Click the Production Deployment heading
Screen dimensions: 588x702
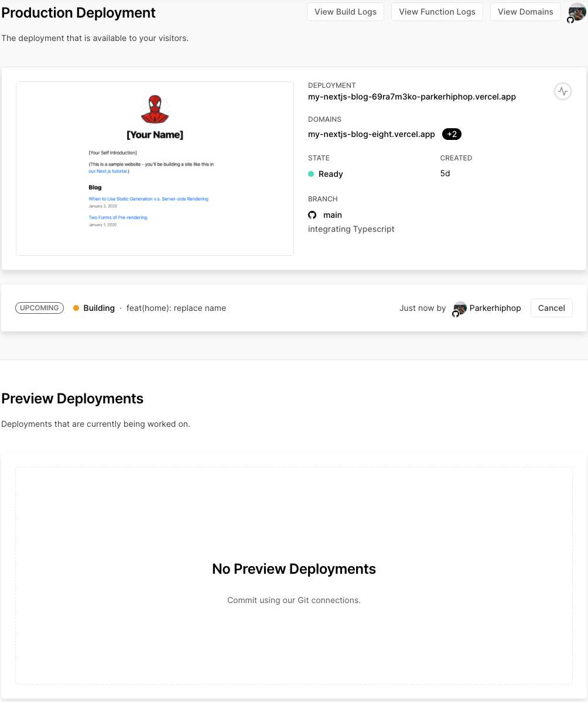(x=78, y=12)
